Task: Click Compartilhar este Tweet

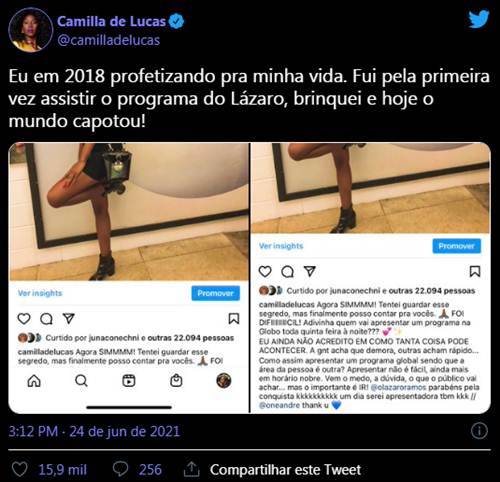Action: (285, 469)
